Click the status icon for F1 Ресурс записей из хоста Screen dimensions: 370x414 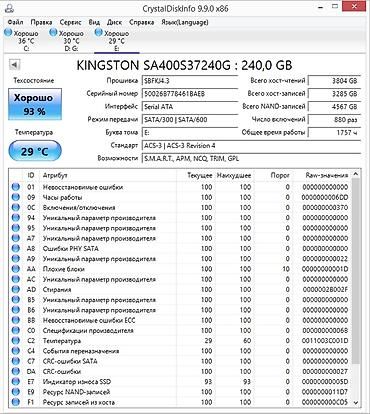click(15, 402)
